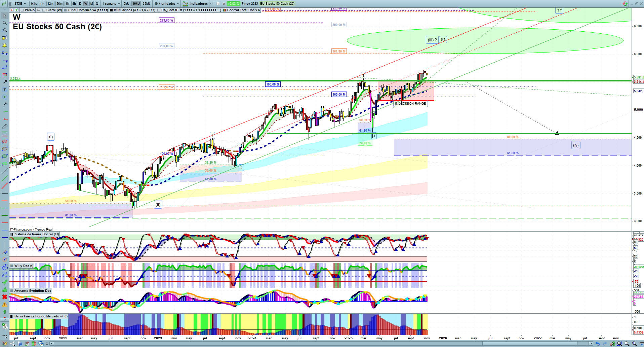Click the 35kU units button
Screen dimensions: 644x347
pyautogui.click(x=147, y=4)
